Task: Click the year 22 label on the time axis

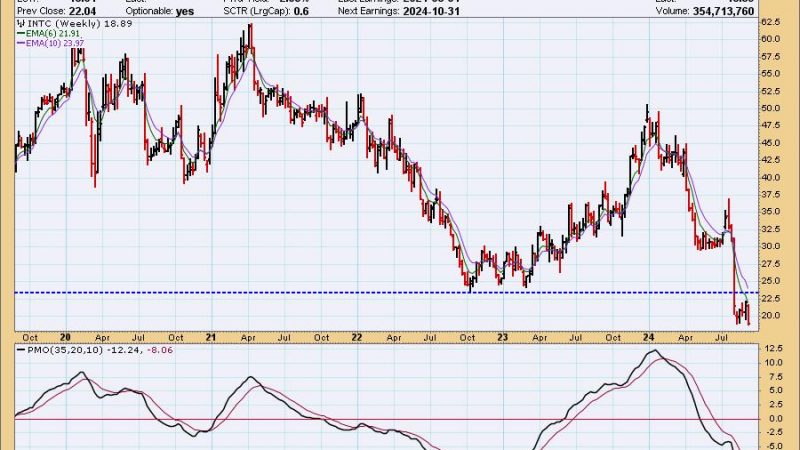Action: point(357,337)
